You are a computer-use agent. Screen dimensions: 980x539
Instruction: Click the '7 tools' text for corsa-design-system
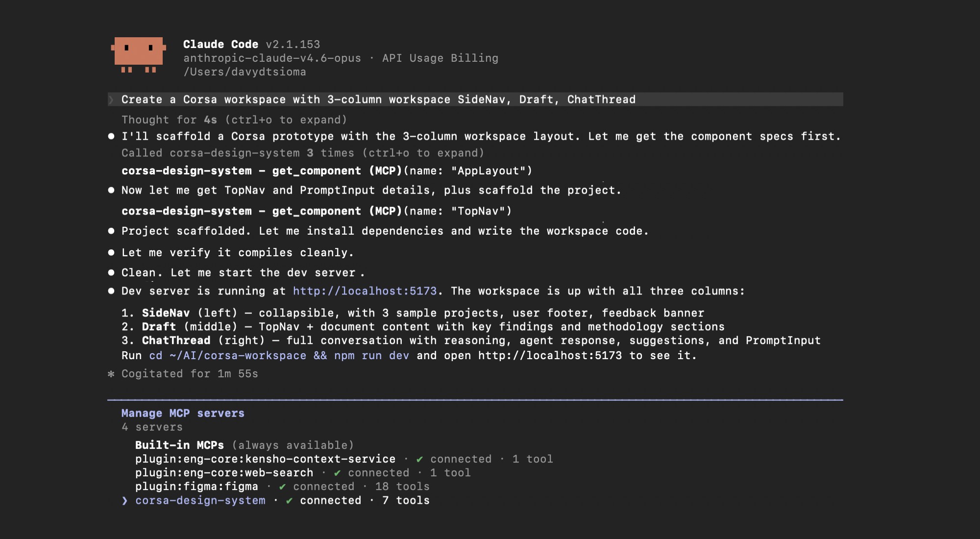coord(406,501)
